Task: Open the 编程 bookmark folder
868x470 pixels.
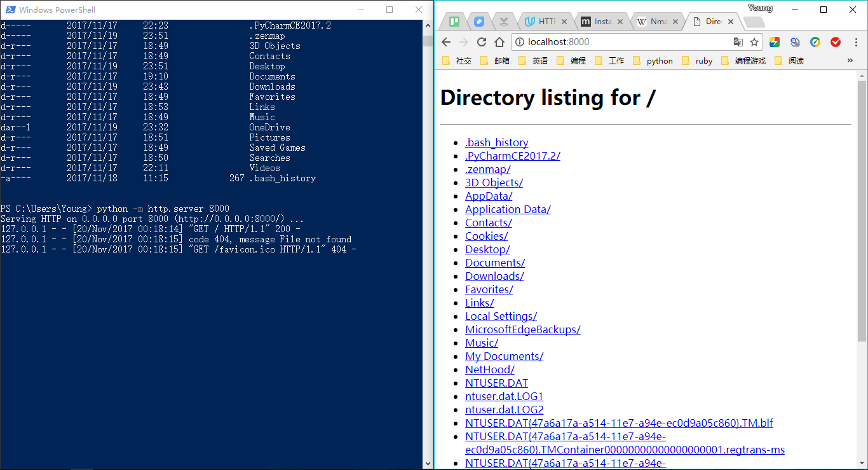Action: 572,60
